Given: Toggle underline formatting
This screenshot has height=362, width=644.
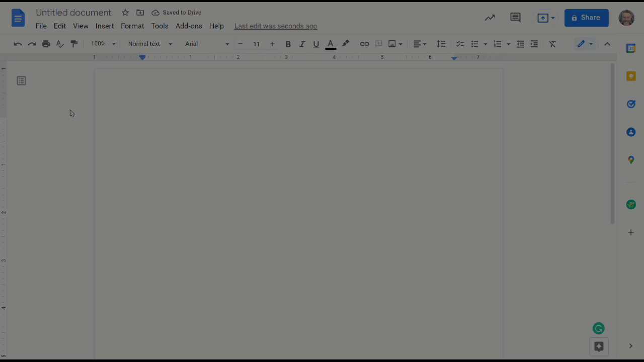Looking at the screenshot, I should [316, 44].
